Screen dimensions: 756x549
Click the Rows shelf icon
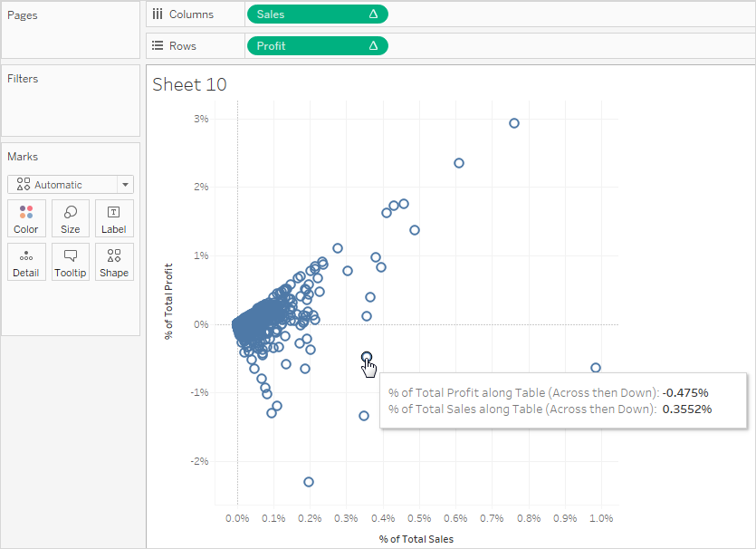(x=158, y=46)
